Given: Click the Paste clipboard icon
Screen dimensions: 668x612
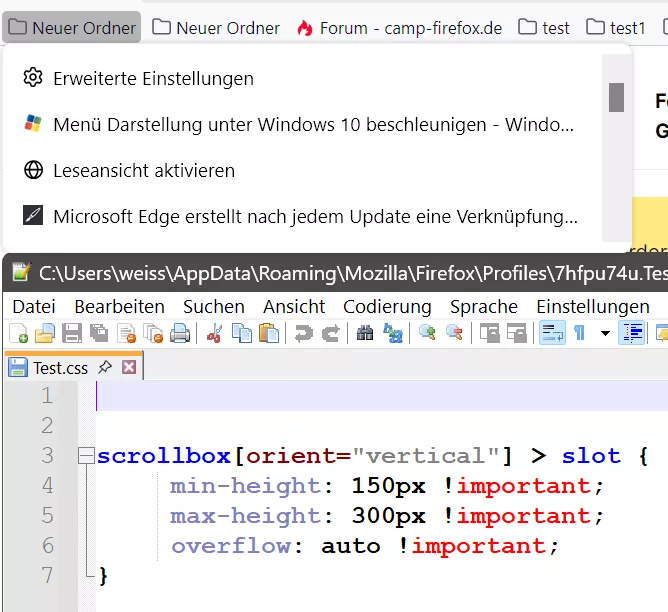Looking at the screenshot, I should pyautogui.click(x=269, y=333).
